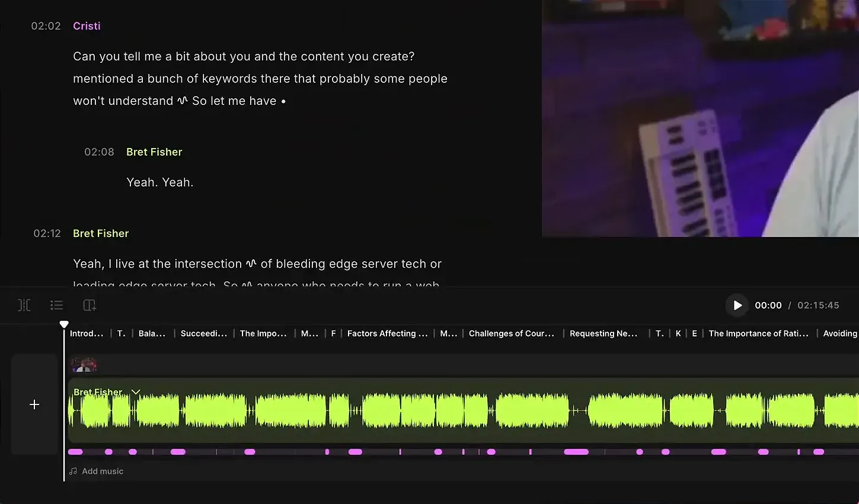859x504 pixels.
Task: Select the Bret Fisher speaker label at 02:12
Action: pyautogui.click(x=100, y=233)
